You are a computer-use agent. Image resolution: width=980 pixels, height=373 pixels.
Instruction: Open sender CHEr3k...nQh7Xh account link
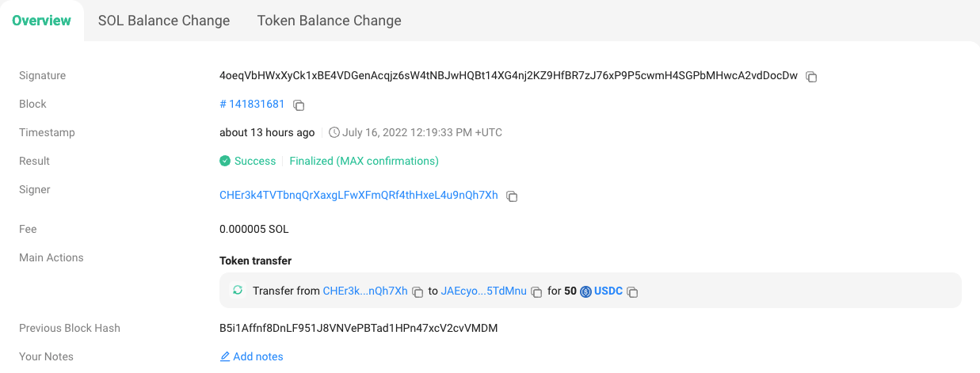click(x=364, y=291)
